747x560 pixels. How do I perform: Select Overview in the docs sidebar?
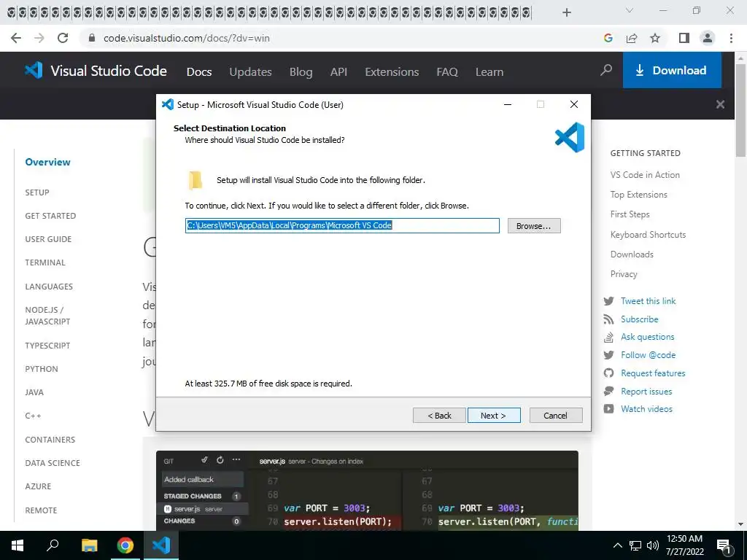pos(47,162)
